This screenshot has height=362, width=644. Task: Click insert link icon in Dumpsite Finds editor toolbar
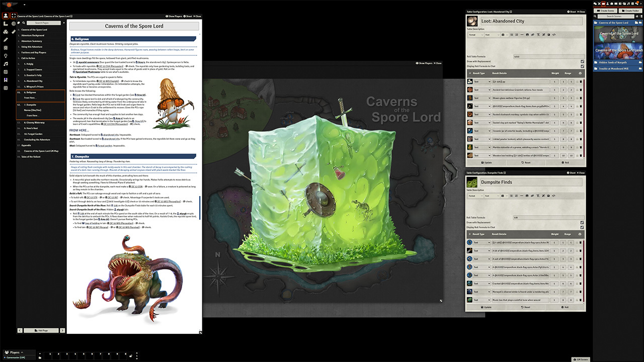pos(533,196)
